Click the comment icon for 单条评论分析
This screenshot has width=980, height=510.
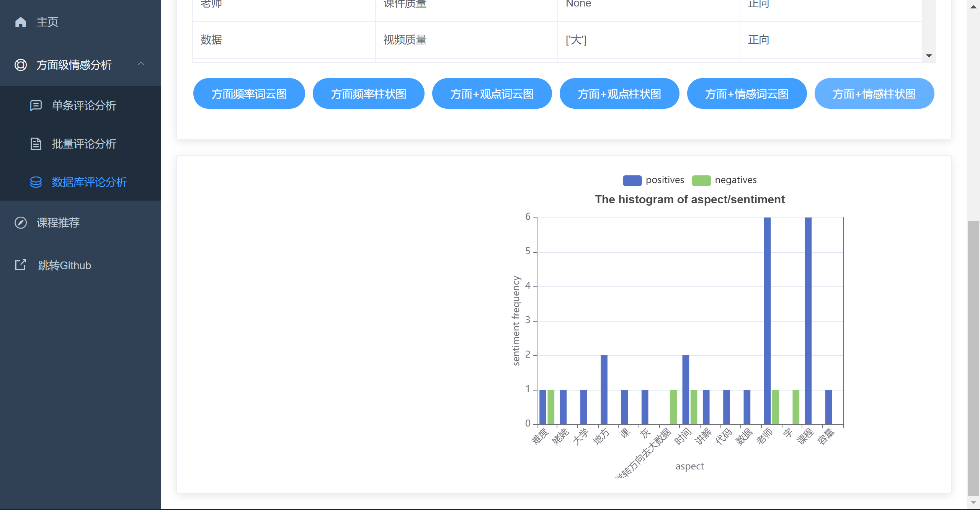tap(36, 105)
